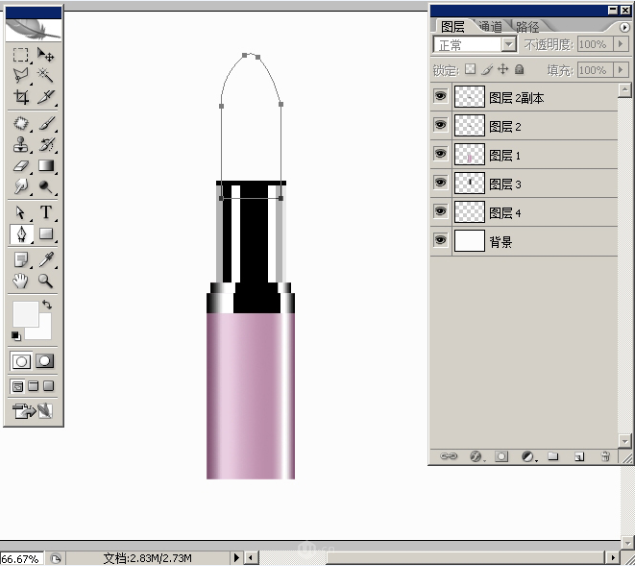Select the Crop tool
This screenshot has width=635, height=566.
coord(21,97)
